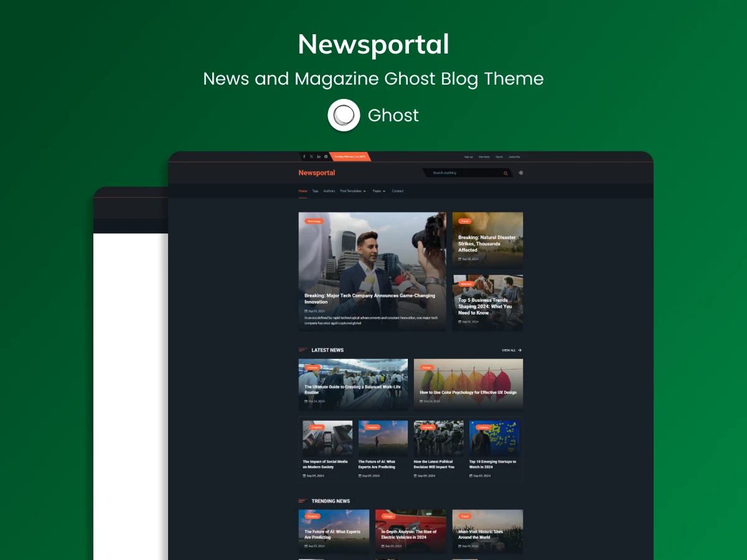Click the Ghost logo circle icon
Image resolution: width=747 pixels, height=560 pixels.
tap(344, 115)
